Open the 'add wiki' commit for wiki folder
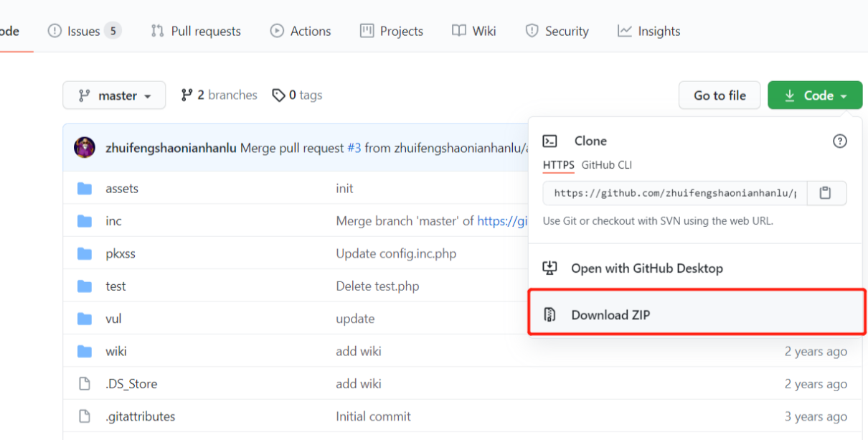This screenshot has height=440, width=868. (359, 351)
